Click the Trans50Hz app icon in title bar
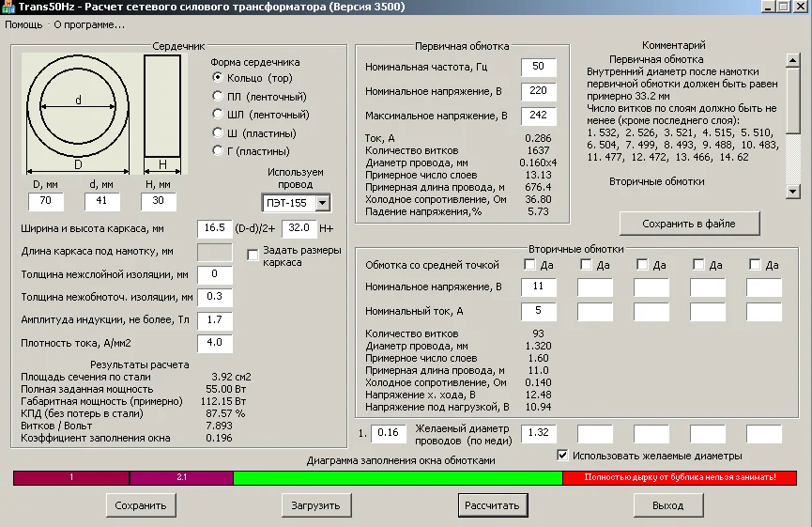The height and width of the screenshot is (527, 812). pos(8,7)
